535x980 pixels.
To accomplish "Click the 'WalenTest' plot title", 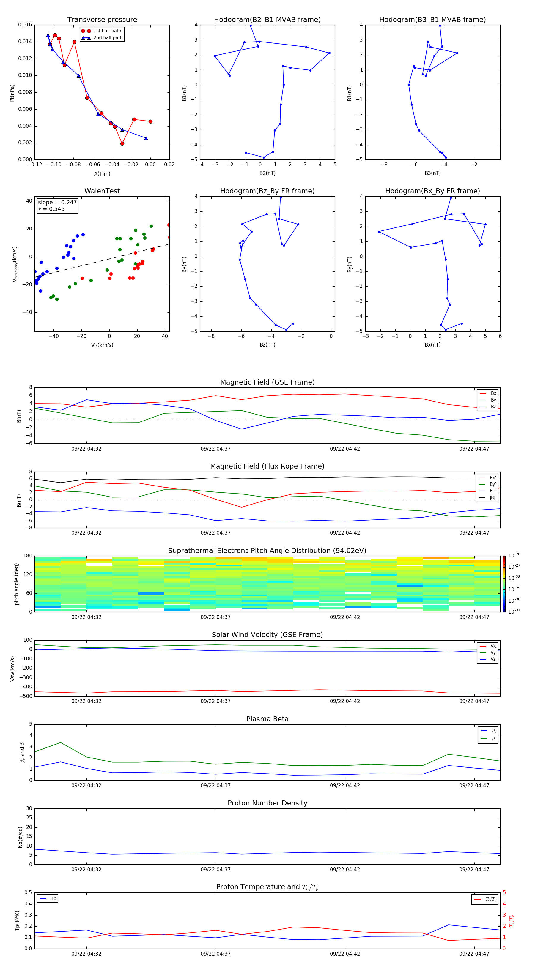I will 102,191.
